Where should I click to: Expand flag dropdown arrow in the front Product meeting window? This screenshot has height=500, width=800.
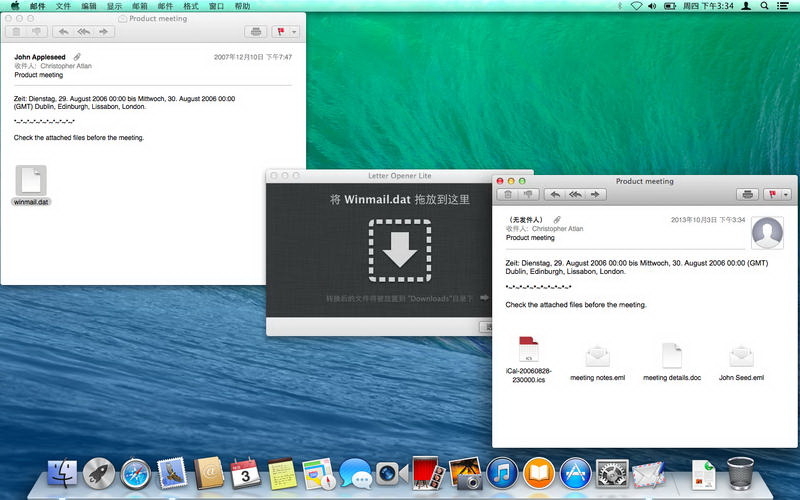(786, 194)
